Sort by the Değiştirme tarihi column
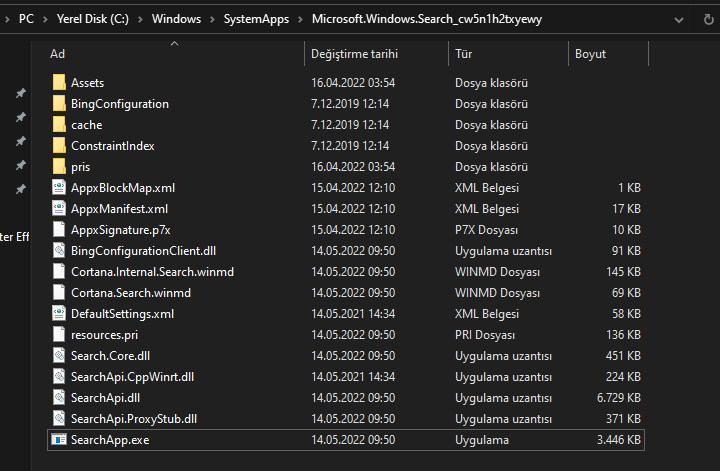This screenshot has height=471, width=720. click(x=354, y=54)
